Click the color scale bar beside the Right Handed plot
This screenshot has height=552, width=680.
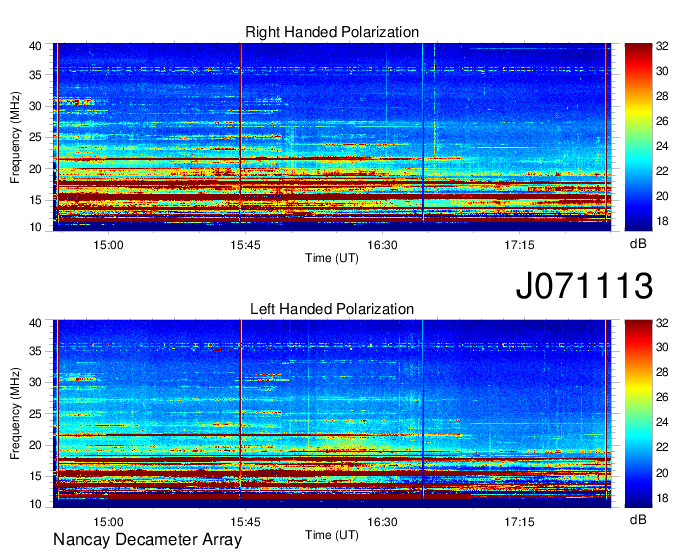(x=638, y=137)
